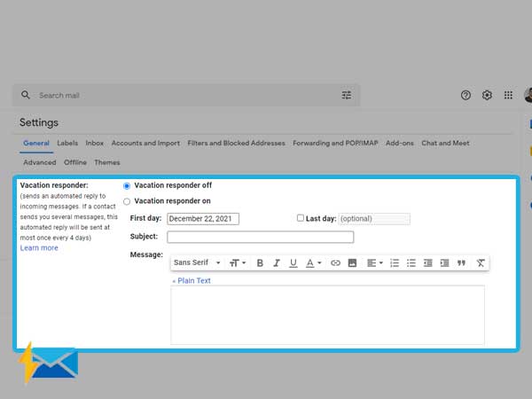Toggle italic formatting
Screen dimensions: 532x399
[x=277, y=263]
